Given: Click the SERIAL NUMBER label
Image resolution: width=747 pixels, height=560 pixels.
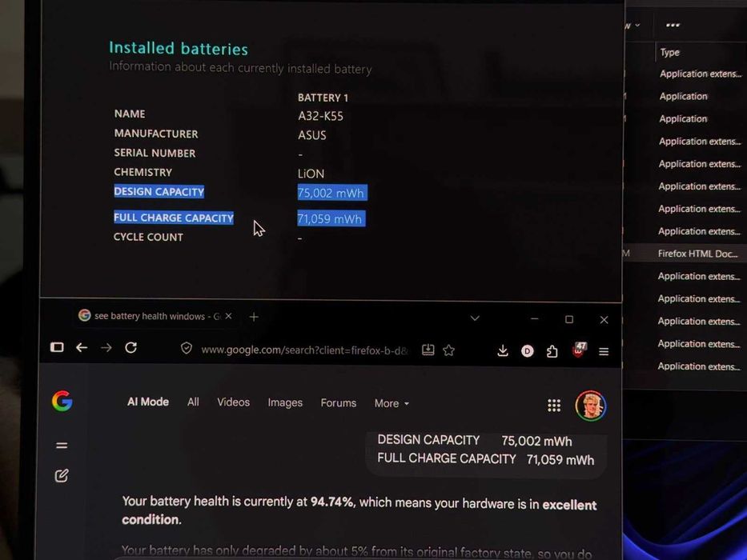Looking at the screenshot, I should [155, 153].
